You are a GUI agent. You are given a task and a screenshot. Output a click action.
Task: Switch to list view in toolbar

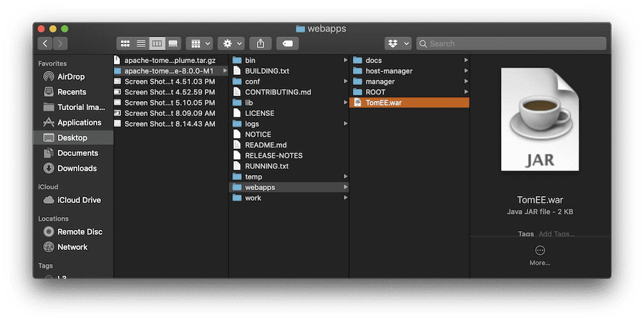(x=141, y=44)
